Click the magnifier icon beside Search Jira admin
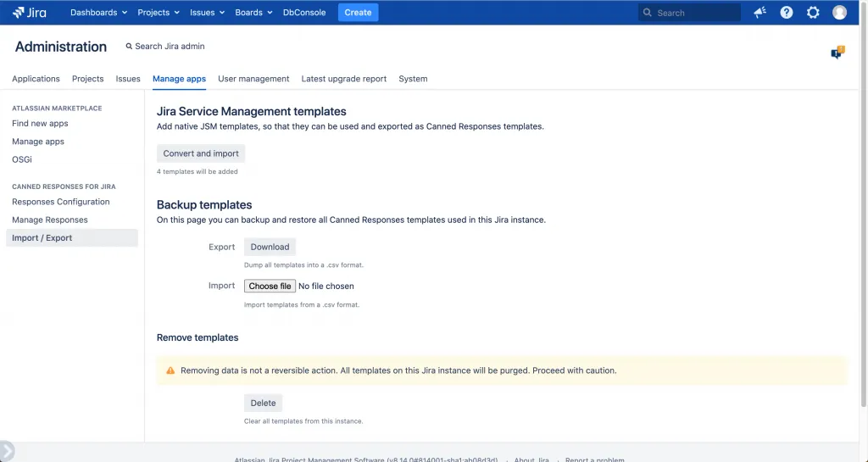 click(129, 47)
